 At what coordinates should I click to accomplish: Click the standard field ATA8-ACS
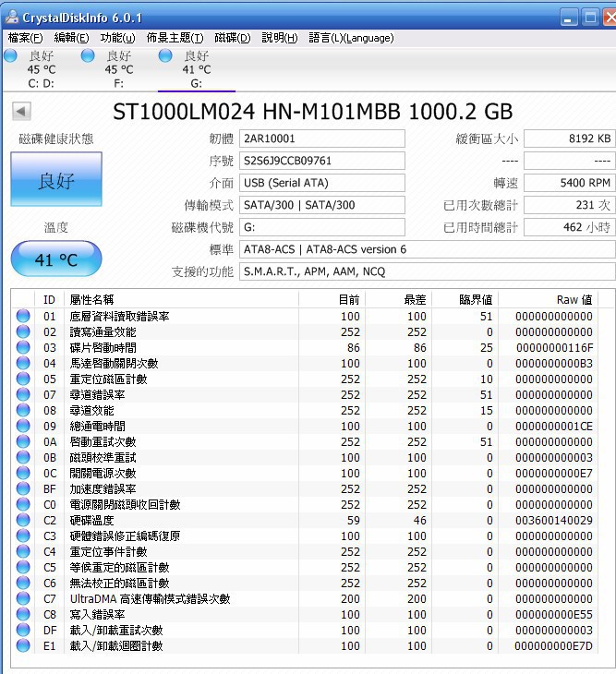click(428, 249)
